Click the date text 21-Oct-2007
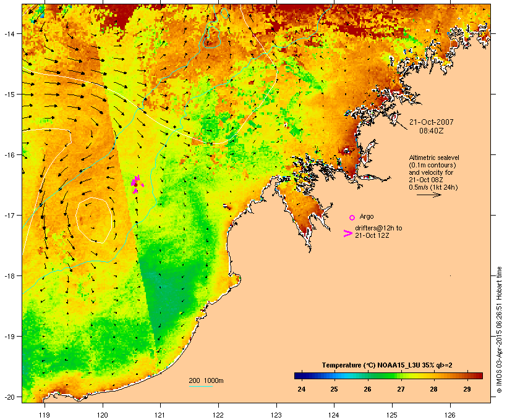 pyautogui.click(x=432, y=122)
